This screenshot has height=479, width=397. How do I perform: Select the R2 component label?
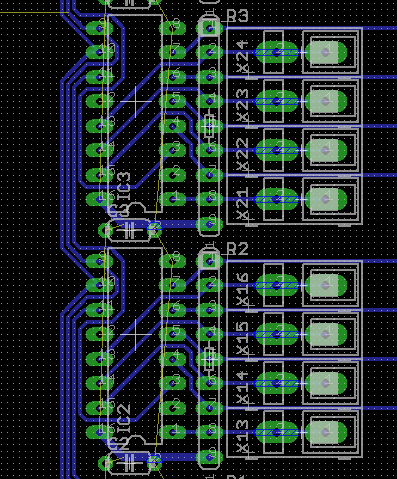point(238,249)
